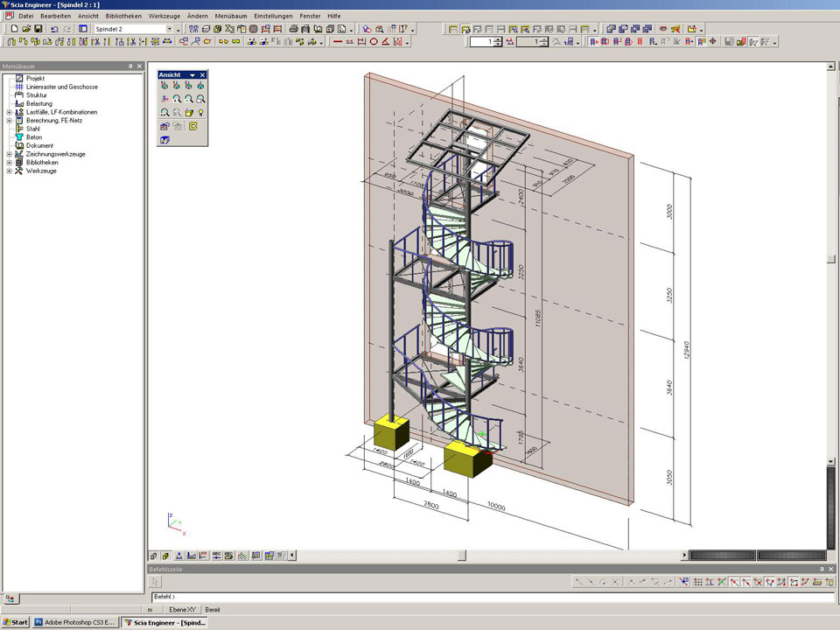Click the New document icon
This screenshot has width=840, height=630.
15,29
